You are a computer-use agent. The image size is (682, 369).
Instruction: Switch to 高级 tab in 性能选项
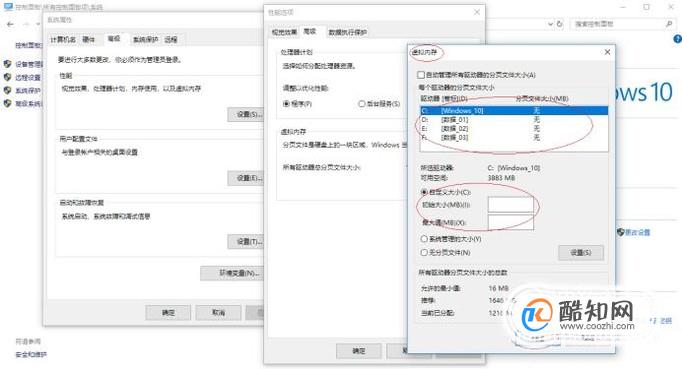pyautogui.click(x=310, y=31)
